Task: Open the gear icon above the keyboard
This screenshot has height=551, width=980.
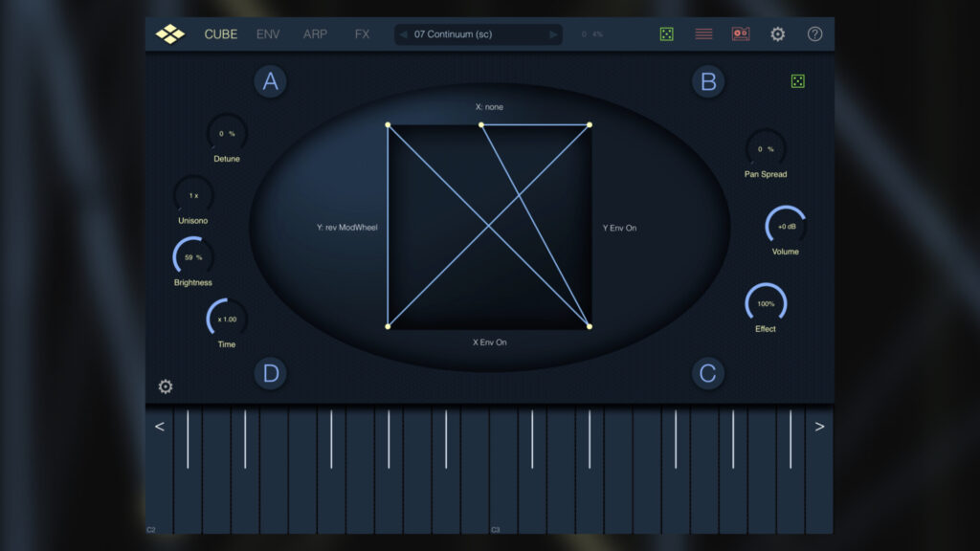Action: tap(164, 386)
